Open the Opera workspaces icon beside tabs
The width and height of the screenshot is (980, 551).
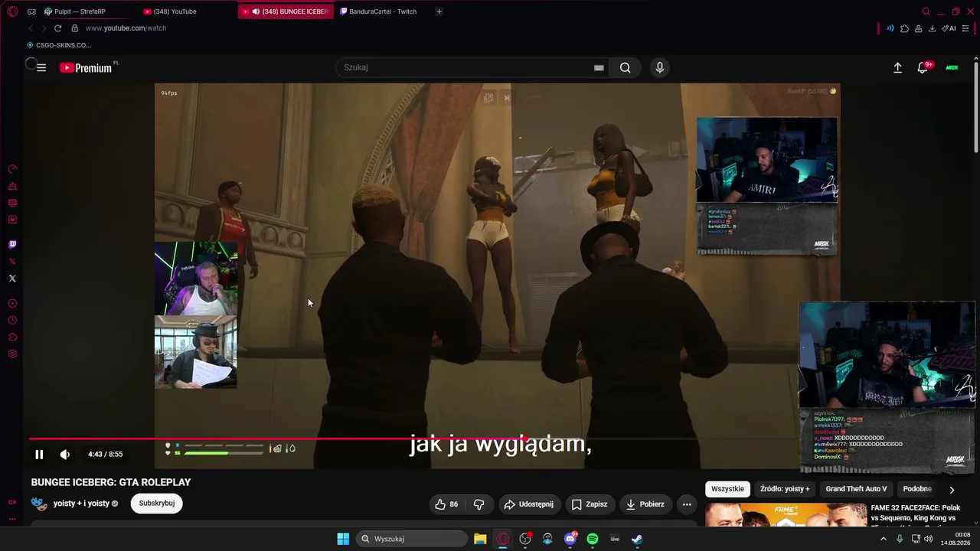coord(31,11)
